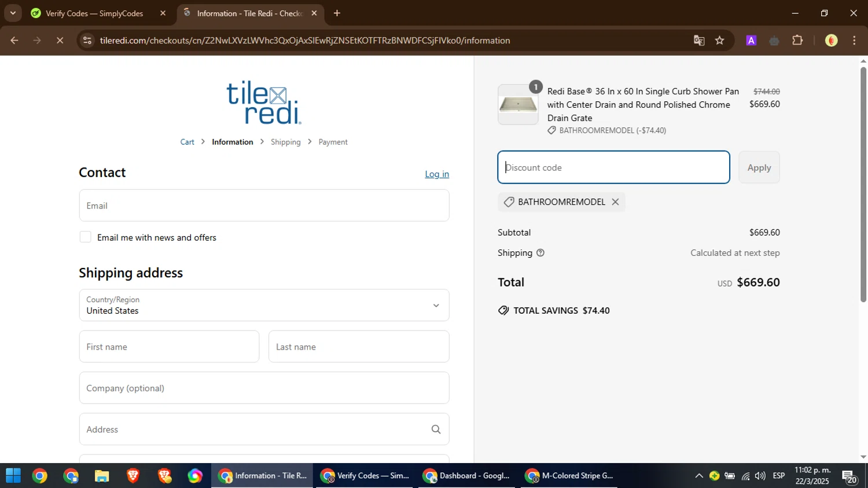Stop loading the page
This screenshot has height=488, width=868.
60,41
